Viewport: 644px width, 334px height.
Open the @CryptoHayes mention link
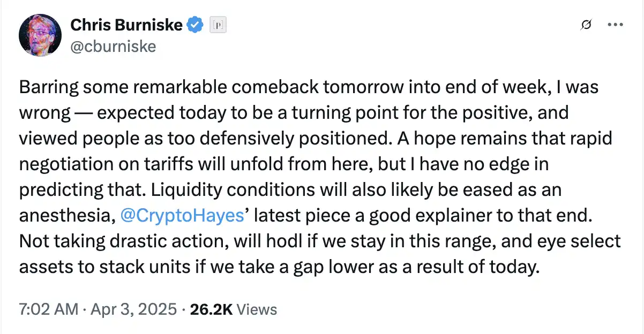[x=182, y=216]
